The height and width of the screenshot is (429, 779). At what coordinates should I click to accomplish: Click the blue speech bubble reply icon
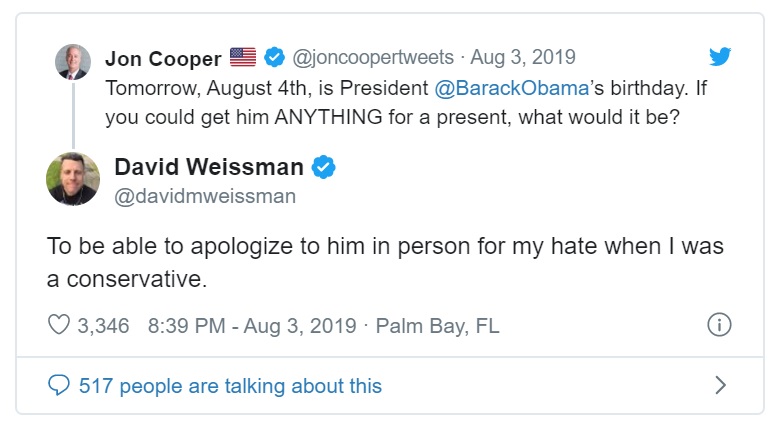pos(59,385)
